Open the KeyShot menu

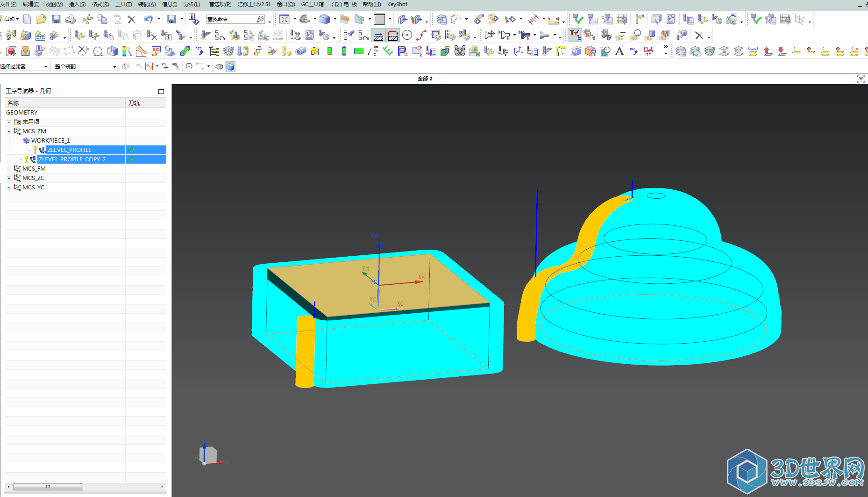(397, 4)
